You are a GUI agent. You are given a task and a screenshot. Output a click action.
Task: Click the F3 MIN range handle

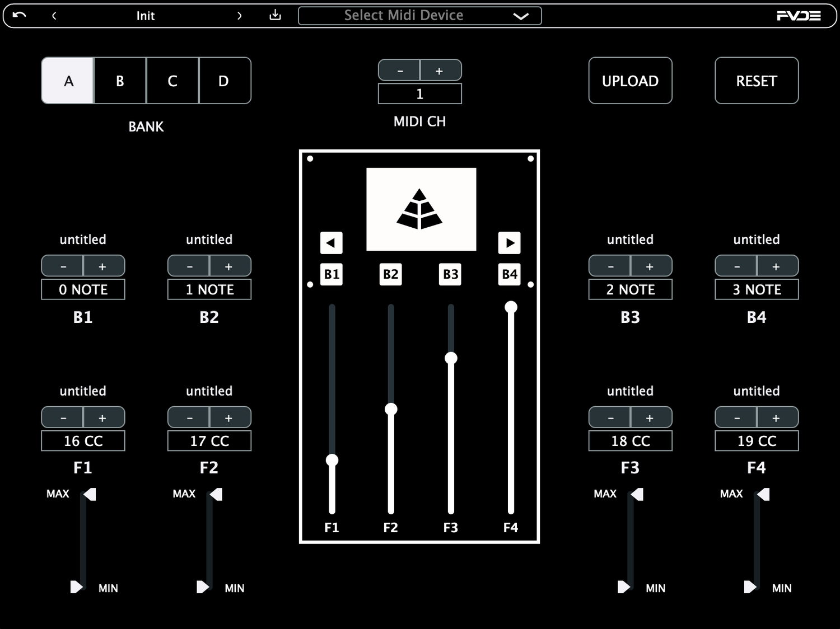[624, 587]
